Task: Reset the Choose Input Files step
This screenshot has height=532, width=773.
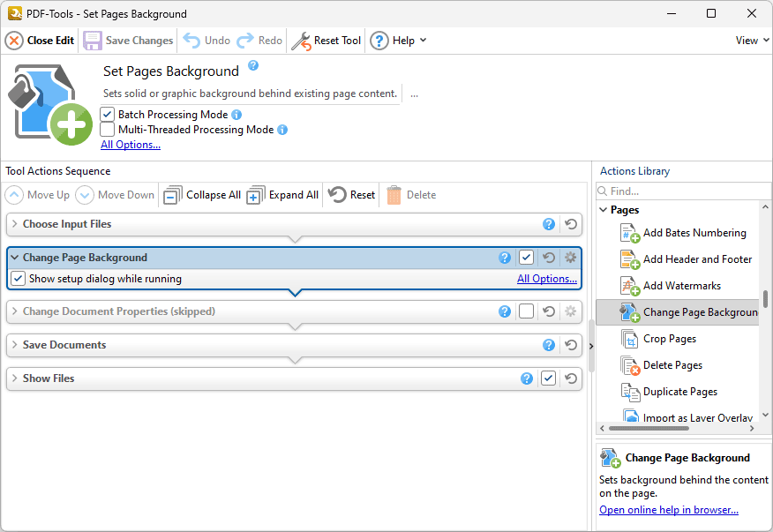Action: pyautogui.click(x=571, y=224)
